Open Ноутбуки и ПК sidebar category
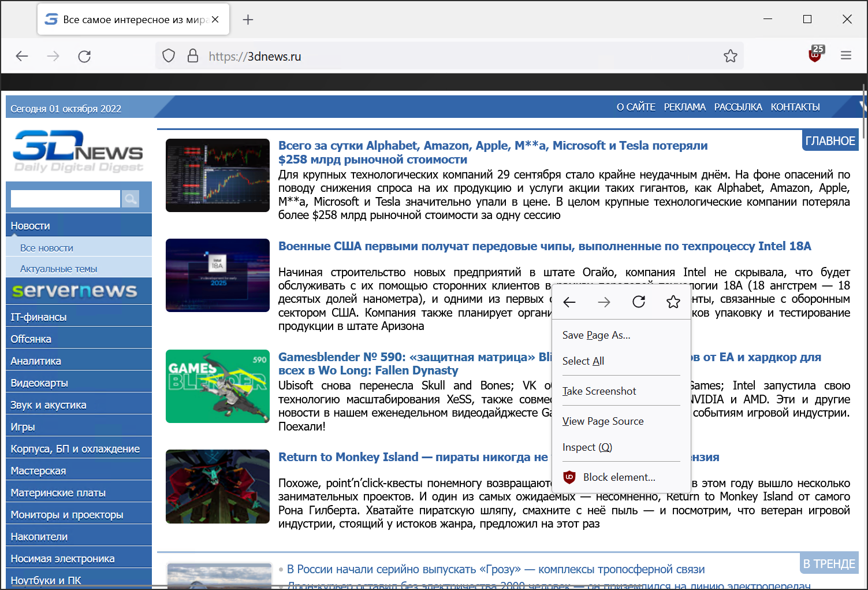The image size is (868, 590). [x=79, y=580]
